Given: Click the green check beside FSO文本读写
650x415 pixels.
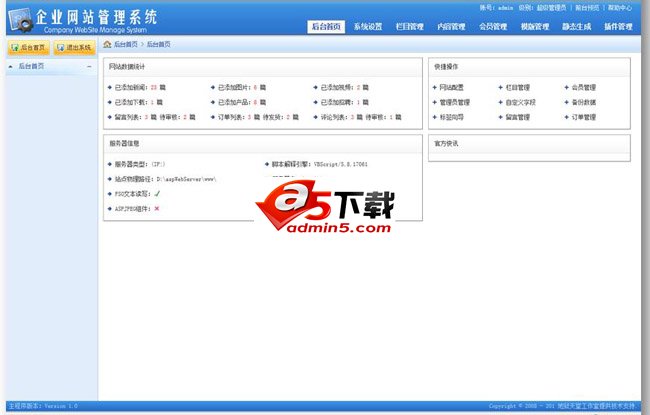Looking at the screenshot, I should (157, 194).
